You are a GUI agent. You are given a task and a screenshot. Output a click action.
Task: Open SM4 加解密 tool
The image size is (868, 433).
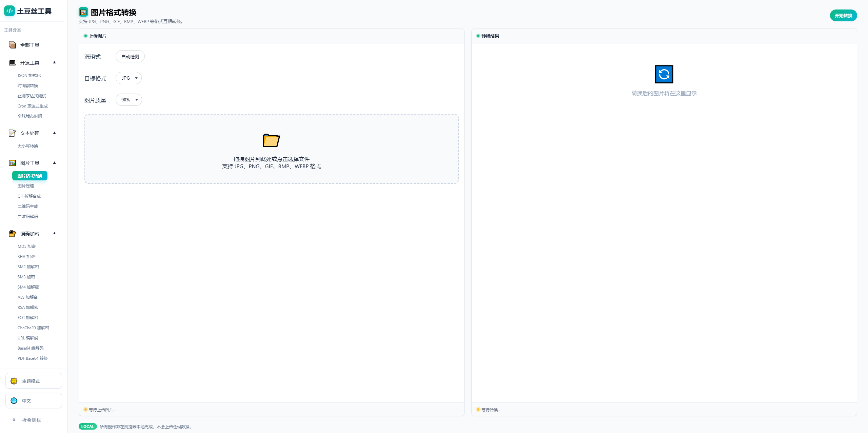point(28,287)
